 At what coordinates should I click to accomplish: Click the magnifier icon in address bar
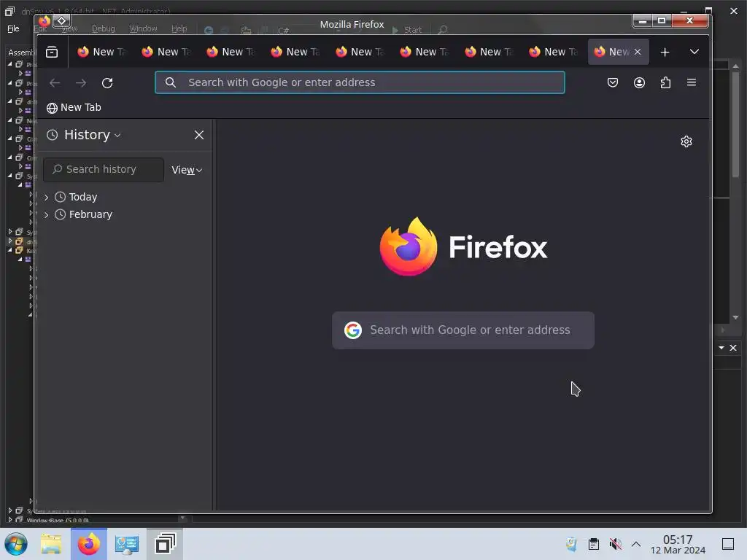[171, 82]
